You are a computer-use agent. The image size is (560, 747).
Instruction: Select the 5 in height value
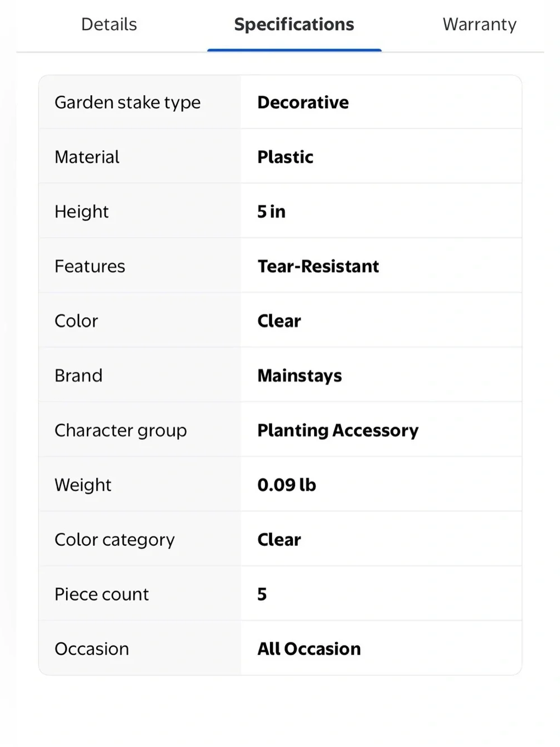coord(271,212)
